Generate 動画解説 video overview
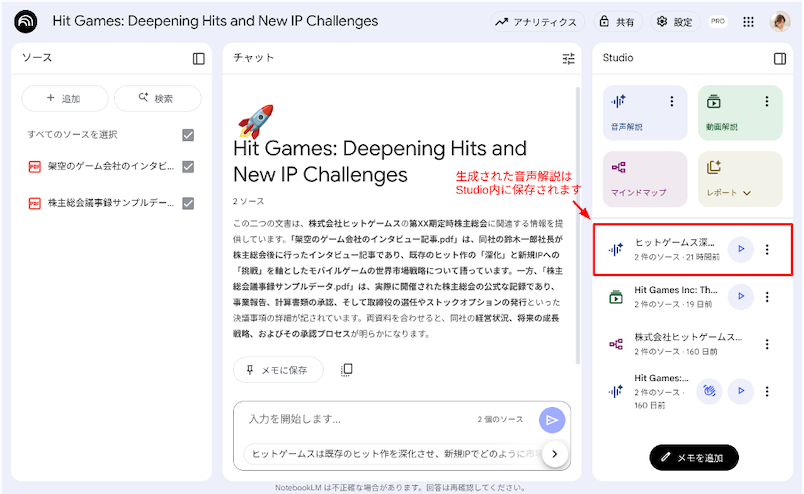 [x=740, y=113]
